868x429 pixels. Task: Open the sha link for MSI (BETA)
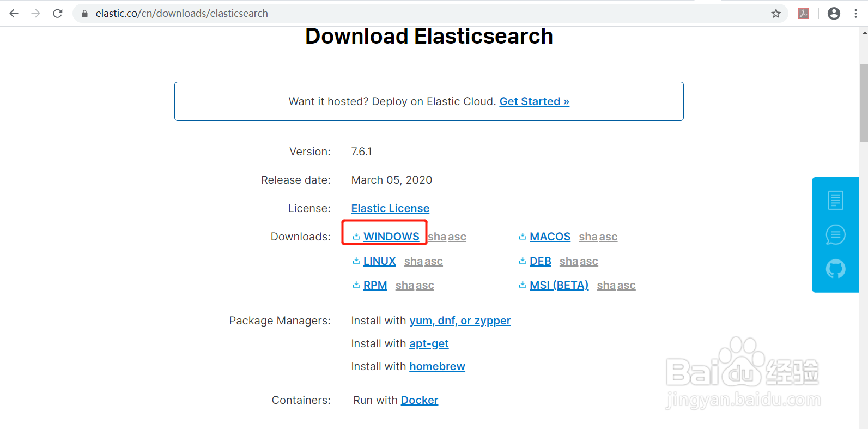coord(606,285)
